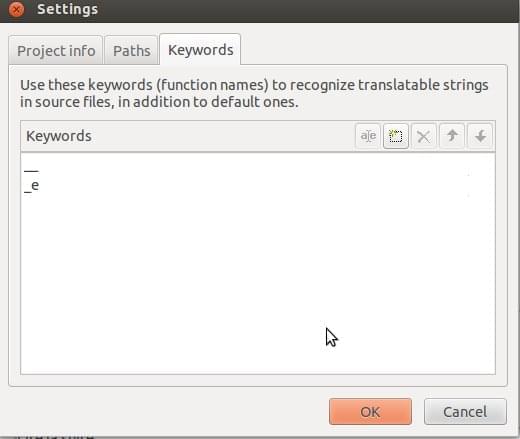This screenshot has height=439, width=520.
Task: Select the Keywords tab
Action: 200,50
